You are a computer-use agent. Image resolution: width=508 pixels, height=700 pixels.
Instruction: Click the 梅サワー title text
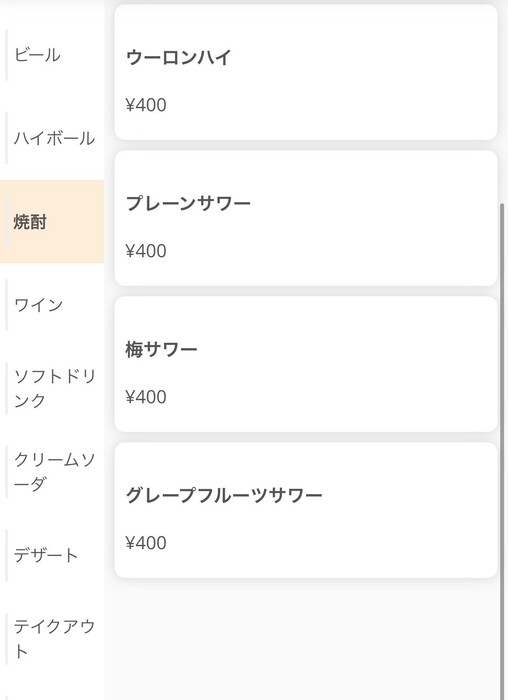point(161,350)
